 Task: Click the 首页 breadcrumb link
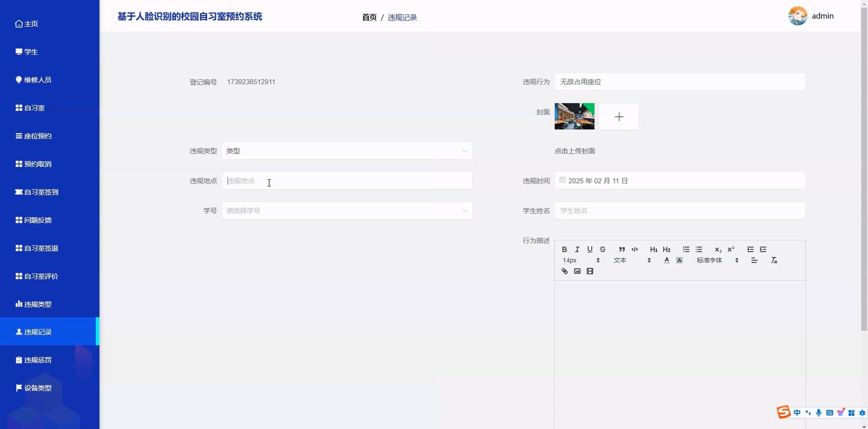pos(369,17)
